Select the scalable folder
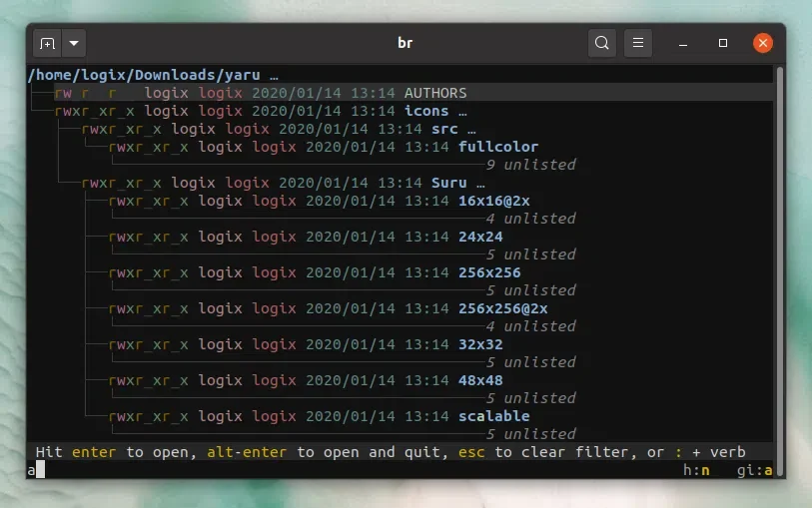 (x=494, y=416)
